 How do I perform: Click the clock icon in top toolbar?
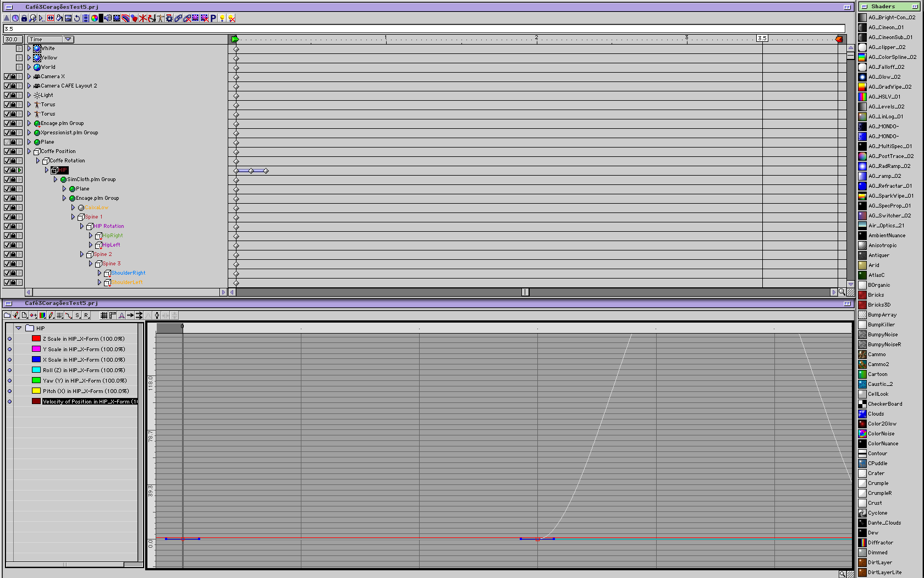pyautogui.click(x=15, y=18)
